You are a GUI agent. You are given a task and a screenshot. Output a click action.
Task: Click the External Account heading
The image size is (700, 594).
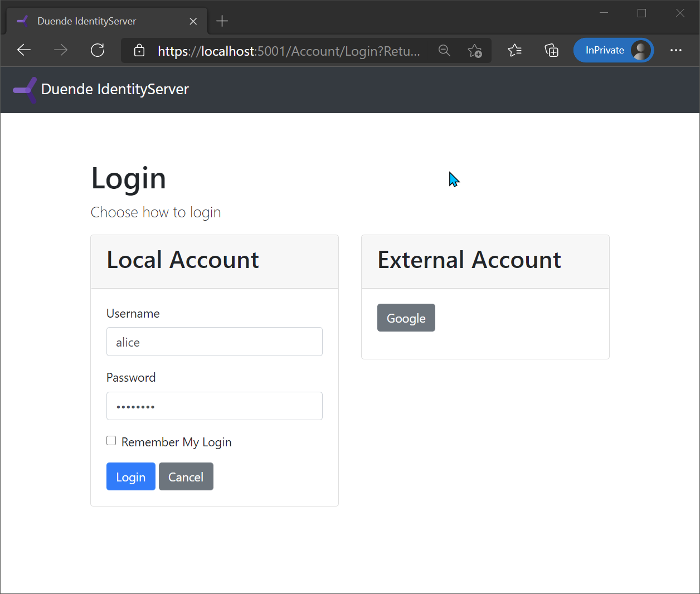(x=469, y=260)
